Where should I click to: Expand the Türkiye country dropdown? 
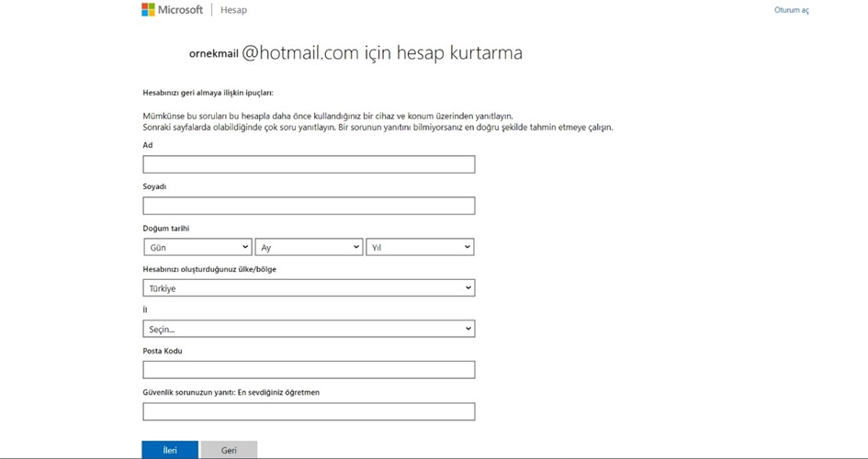tap(309, 288)
